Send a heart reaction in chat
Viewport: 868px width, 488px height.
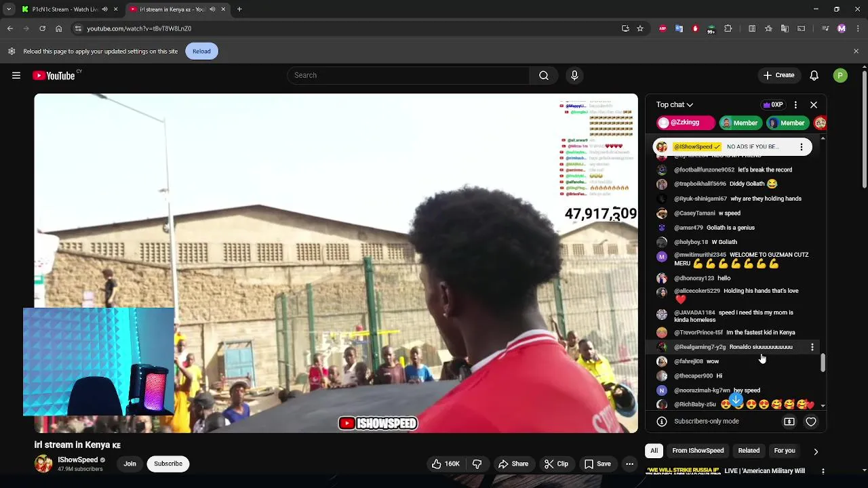coord(811,422)
